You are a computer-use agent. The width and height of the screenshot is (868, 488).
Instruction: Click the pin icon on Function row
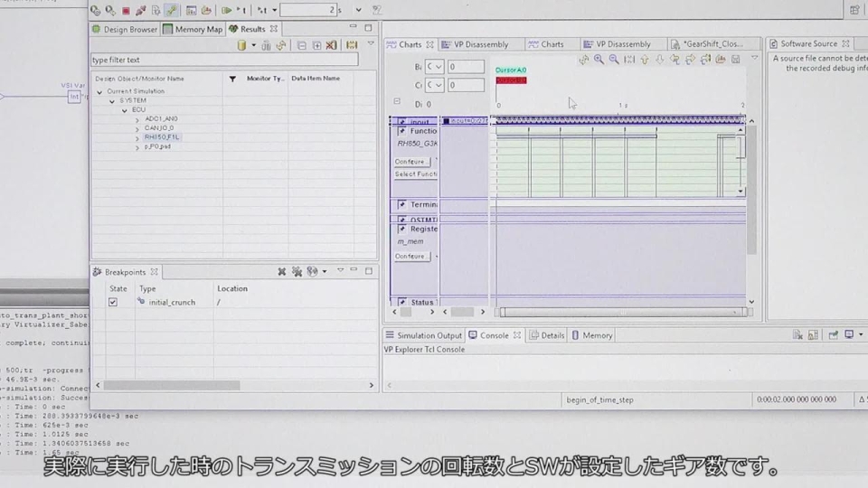pyautogui.click(x=402, y=131)
